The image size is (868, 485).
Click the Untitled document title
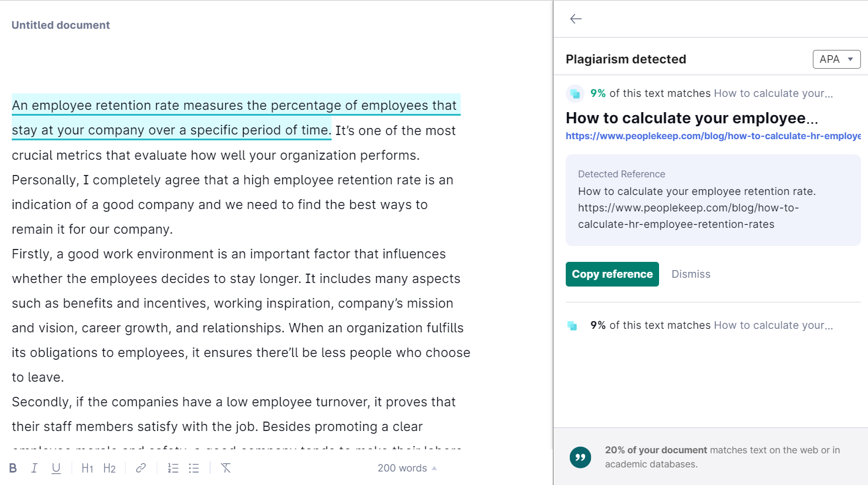coord(61,25)
